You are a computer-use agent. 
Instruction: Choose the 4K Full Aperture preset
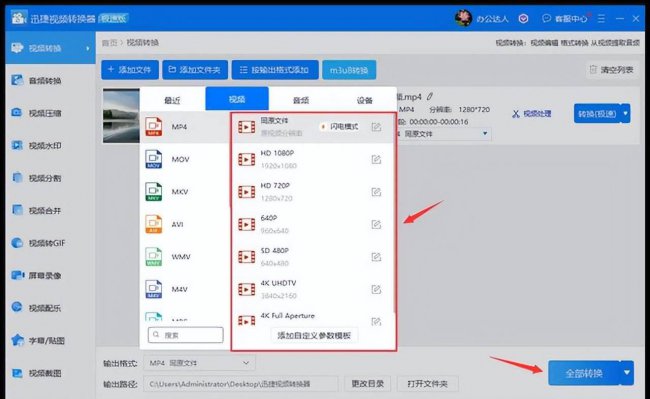[x=313, y=317]
